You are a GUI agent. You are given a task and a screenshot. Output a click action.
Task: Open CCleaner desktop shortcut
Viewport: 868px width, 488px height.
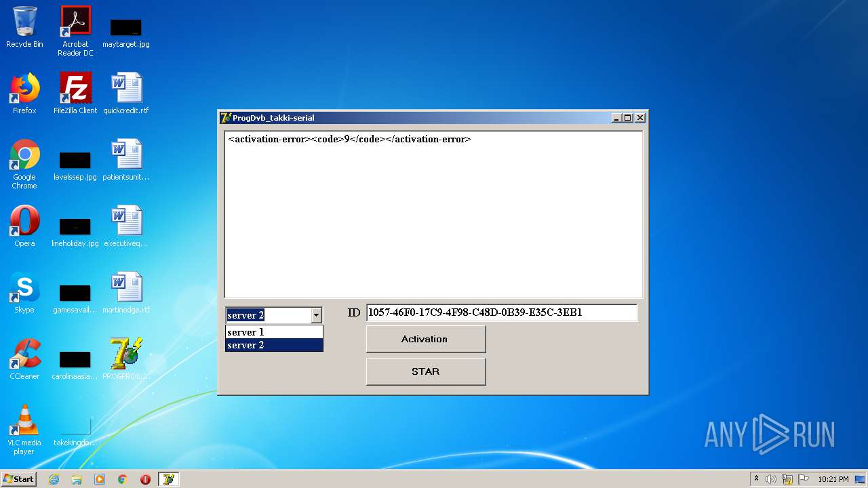[24, 359]
